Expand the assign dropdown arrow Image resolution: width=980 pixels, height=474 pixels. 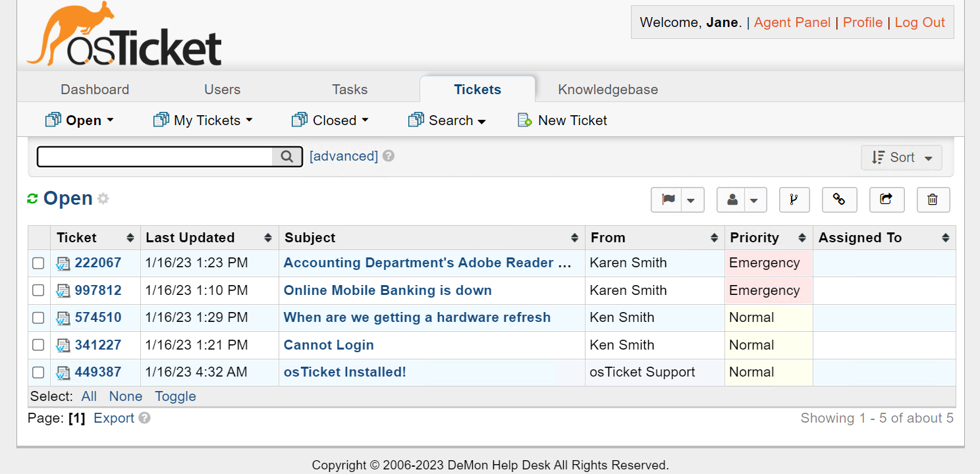[755, 200]
